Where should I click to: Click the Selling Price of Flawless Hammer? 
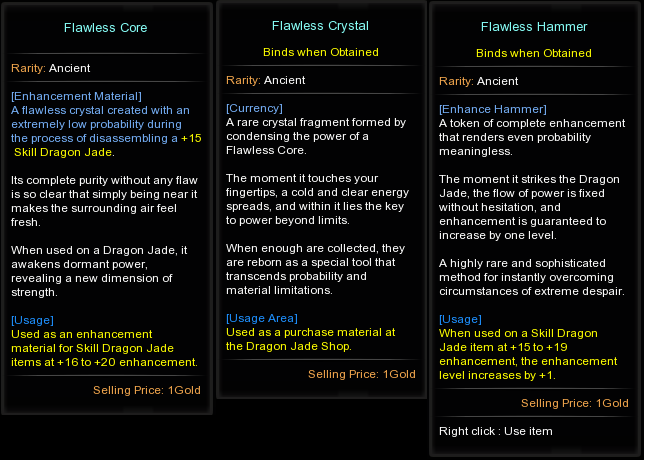click(574, 403)
